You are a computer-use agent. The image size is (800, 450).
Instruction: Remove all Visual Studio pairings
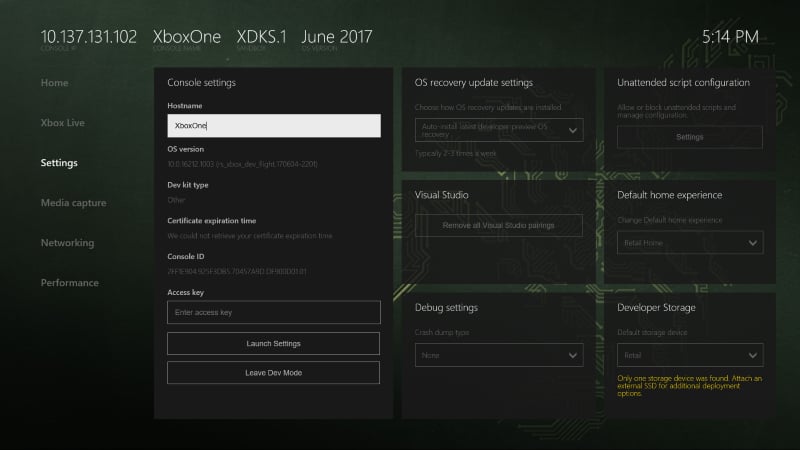[498, 225]
